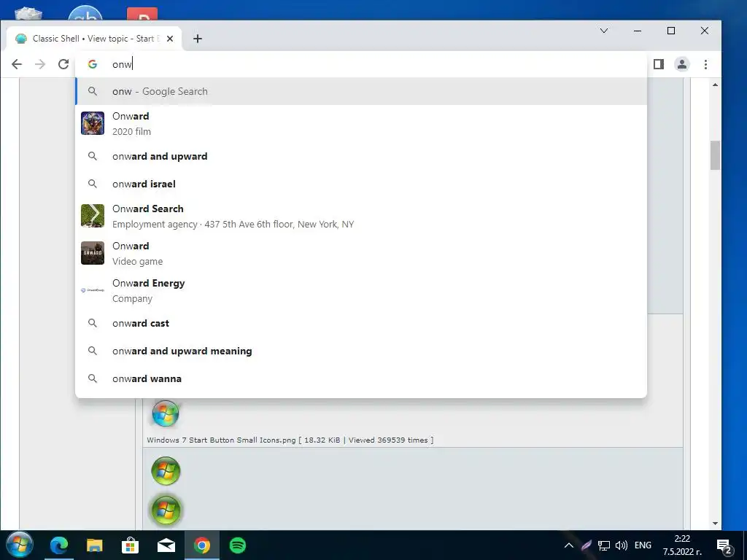This screenshot has width=747, height=560.
Task: Click search icon beside 'onward cast'
Action: 93,323
